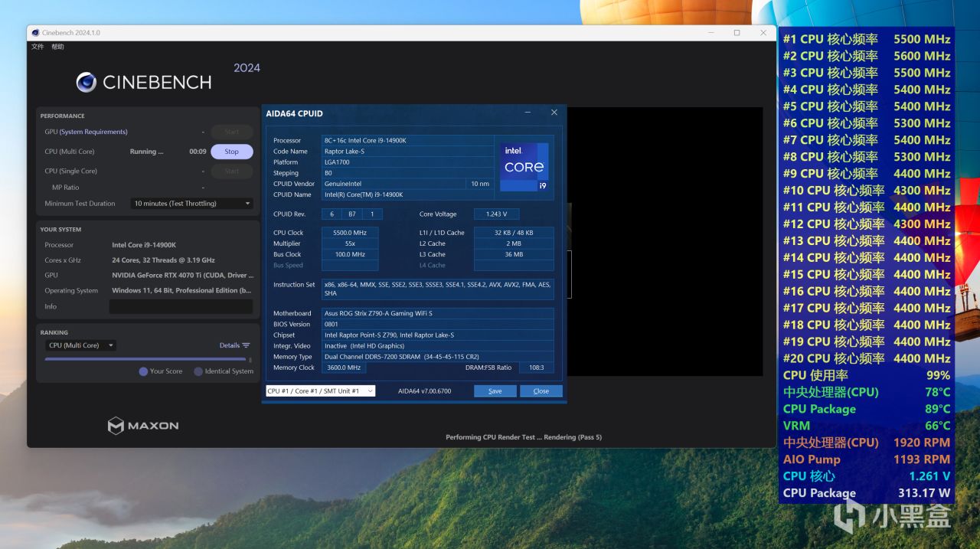This screenshot has width=980, height=549.
Task: Click the CPU 核心 1.261 V row
Action: point(867,476)
